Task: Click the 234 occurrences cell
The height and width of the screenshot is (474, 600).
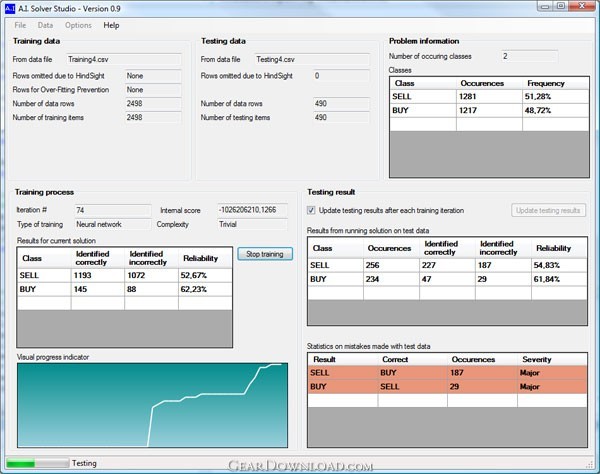Action: [391, 279]
